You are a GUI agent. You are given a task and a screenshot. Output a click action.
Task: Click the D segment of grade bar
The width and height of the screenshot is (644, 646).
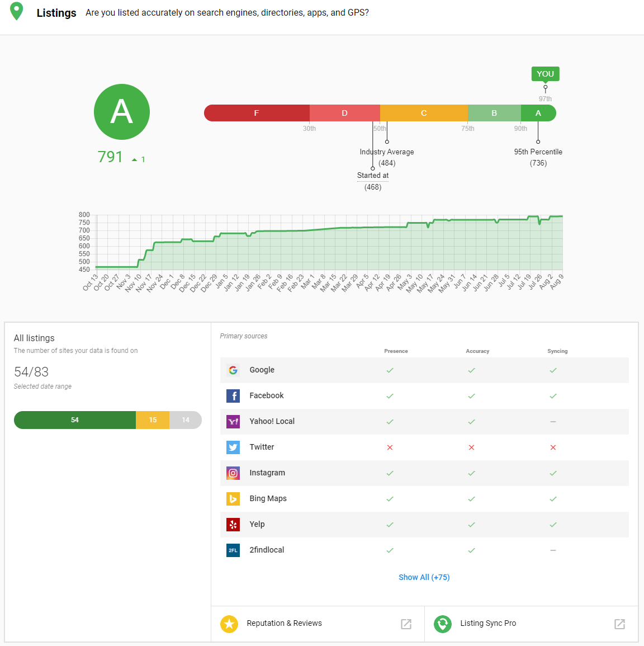[345, 113]
